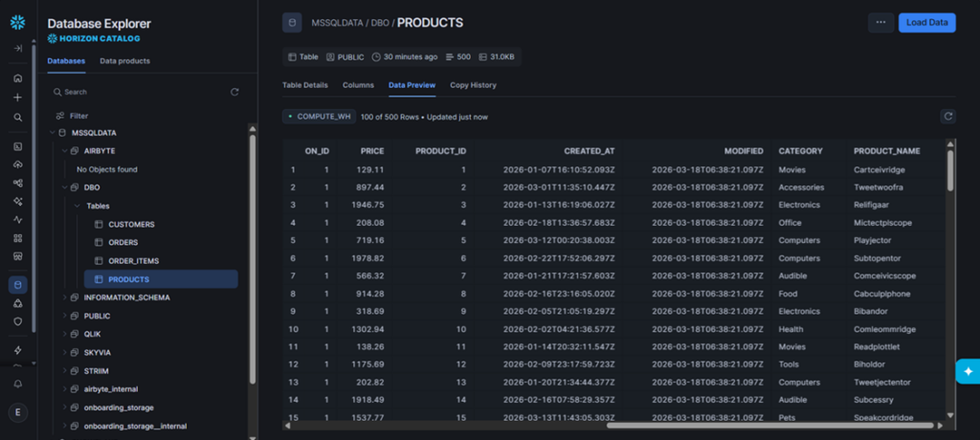Click the CREATED_AT column header
This screenshot has height=440, width=980.
click(x=590, y=151)
